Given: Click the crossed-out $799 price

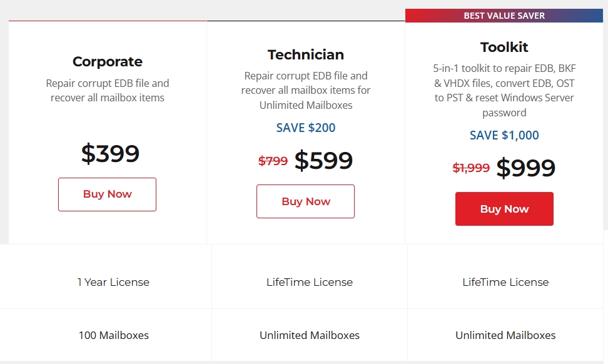Looking at the screenshot, I should (x=273, y=161).
